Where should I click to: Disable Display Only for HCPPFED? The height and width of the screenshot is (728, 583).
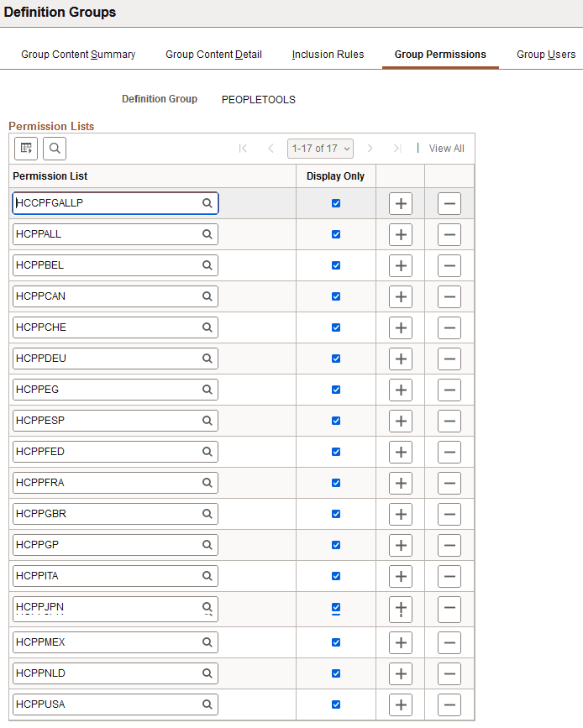tap(336, 452)
